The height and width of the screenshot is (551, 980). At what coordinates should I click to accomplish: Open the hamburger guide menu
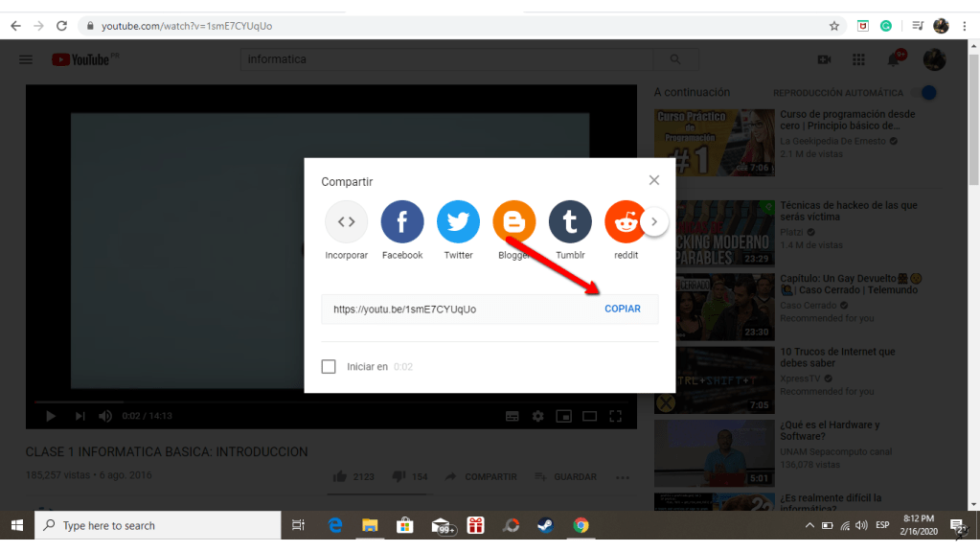26,59
